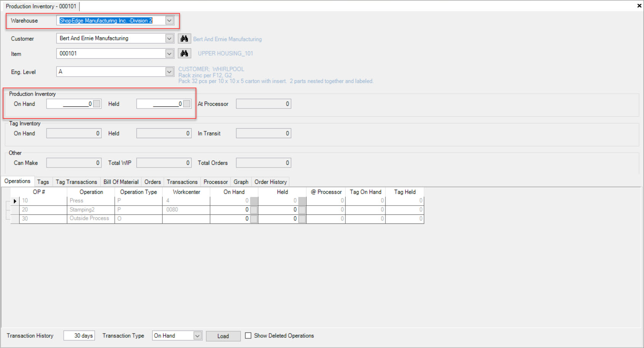This screenshot has height=348, width=644.
Task: Open the Transactions tab
Action: point(182,182)
